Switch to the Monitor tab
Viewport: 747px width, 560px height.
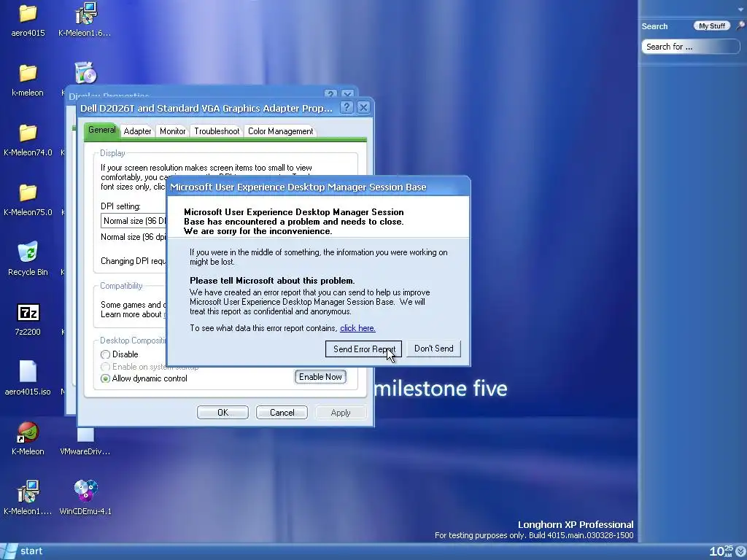pos(172,131)
